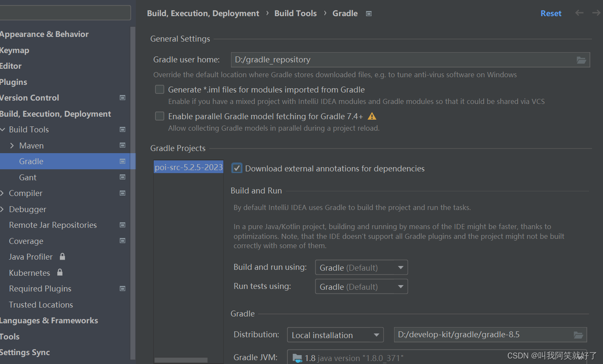This screenshot has height=364, width=603.
Task: Click the project-level icon beside Gradle breadcrumb
Action: pyautogui.click(x=369, y=14)
